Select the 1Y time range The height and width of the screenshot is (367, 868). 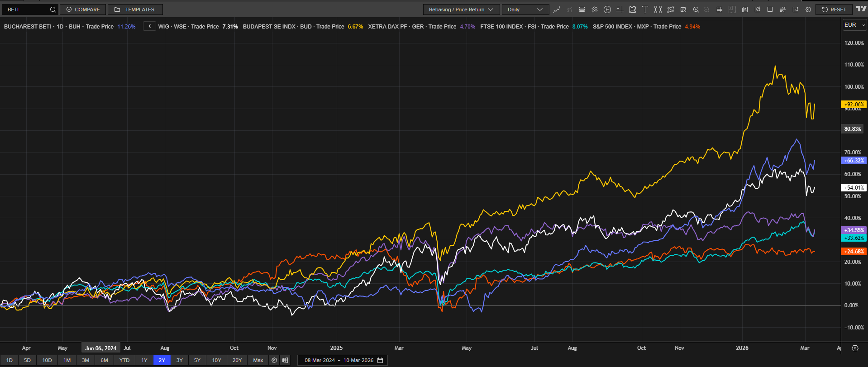point(144,360)
